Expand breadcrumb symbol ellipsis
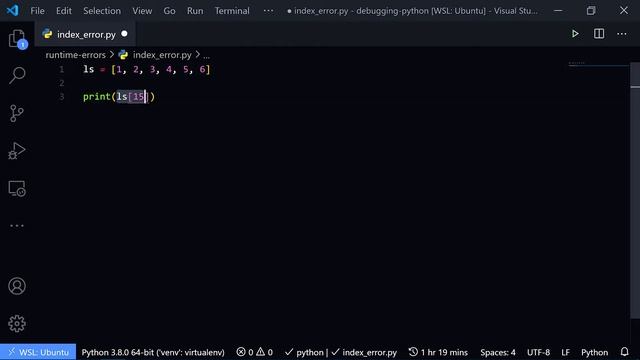Image resolution: width=640 pixels, height=360 pixels. point(207,55)
